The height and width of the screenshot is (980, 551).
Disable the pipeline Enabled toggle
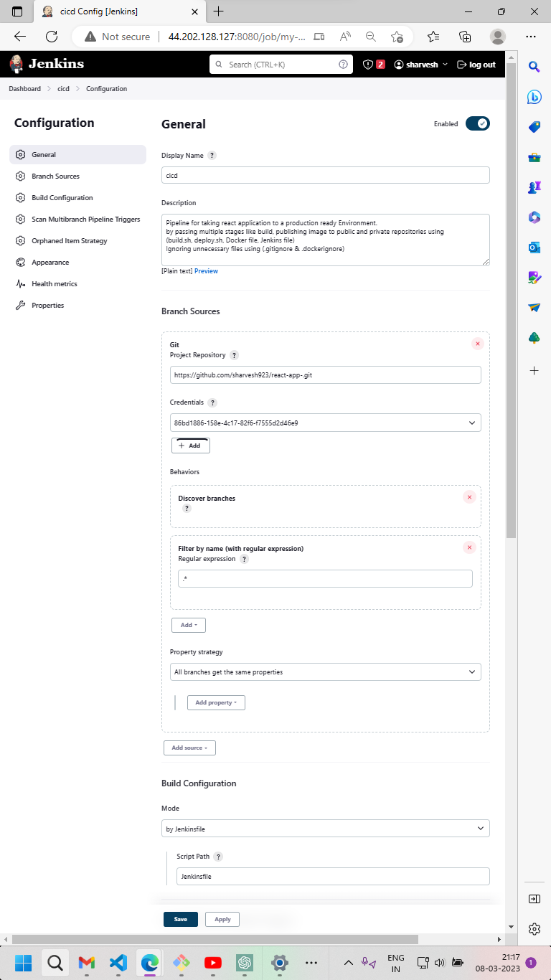(x=477, y=123)
